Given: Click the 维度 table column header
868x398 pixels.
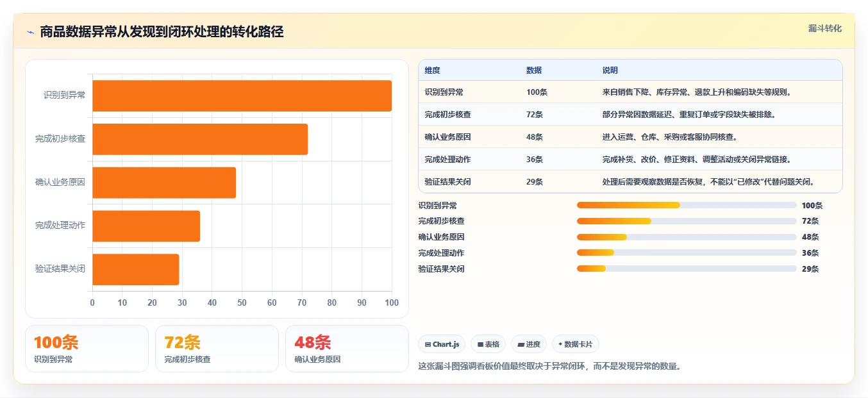Looking at the screenshot, I should coord(432,70).
